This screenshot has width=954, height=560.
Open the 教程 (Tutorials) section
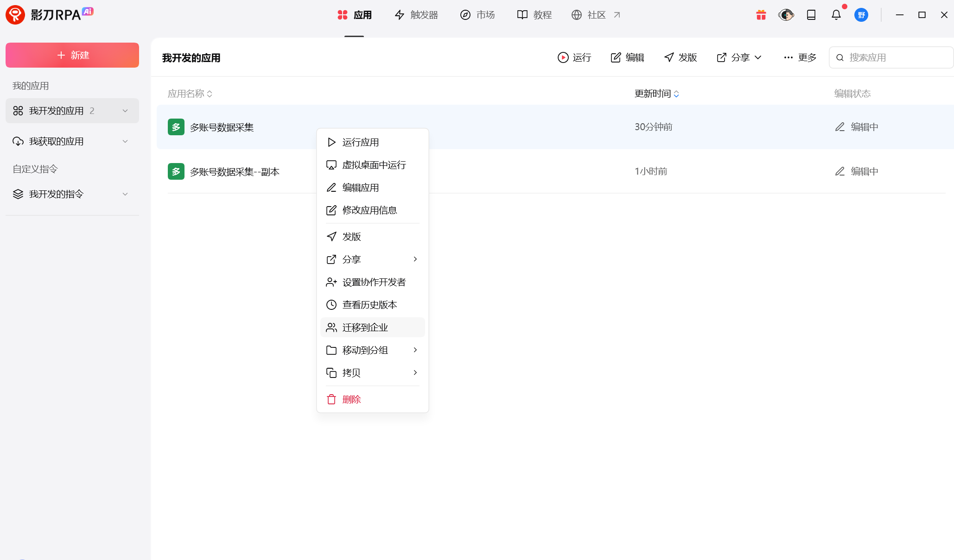534,15
